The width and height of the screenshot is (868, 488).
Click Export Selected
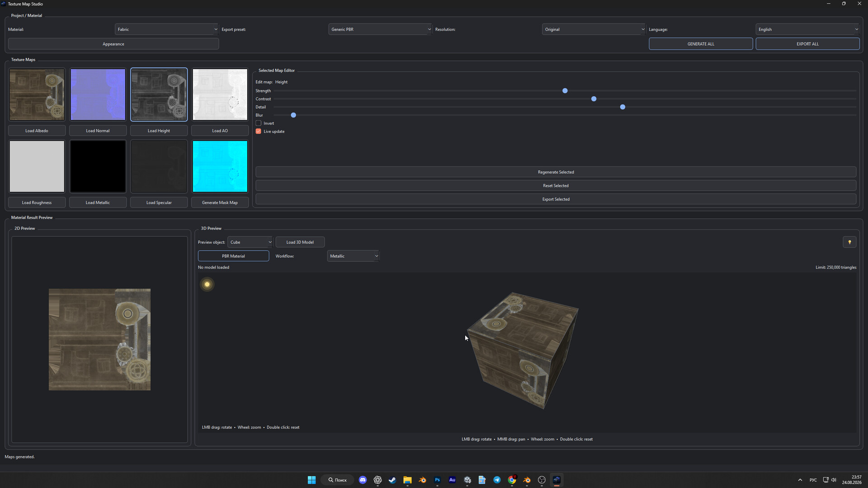(x=556, y=199)
